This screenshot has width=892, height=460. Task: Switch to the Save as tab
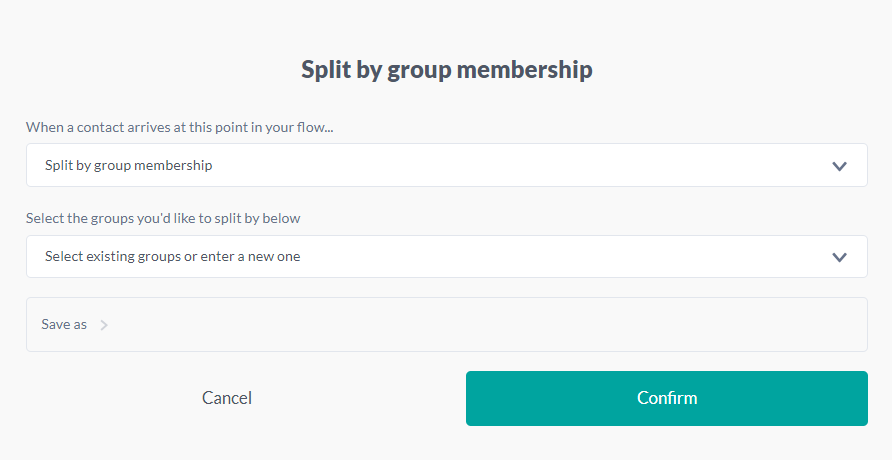coord(65,325)
